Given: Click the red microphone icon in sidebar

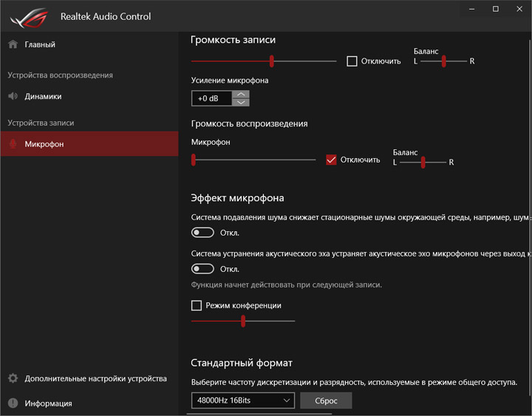Looking at the screenshot, I should tap(13, 144).
